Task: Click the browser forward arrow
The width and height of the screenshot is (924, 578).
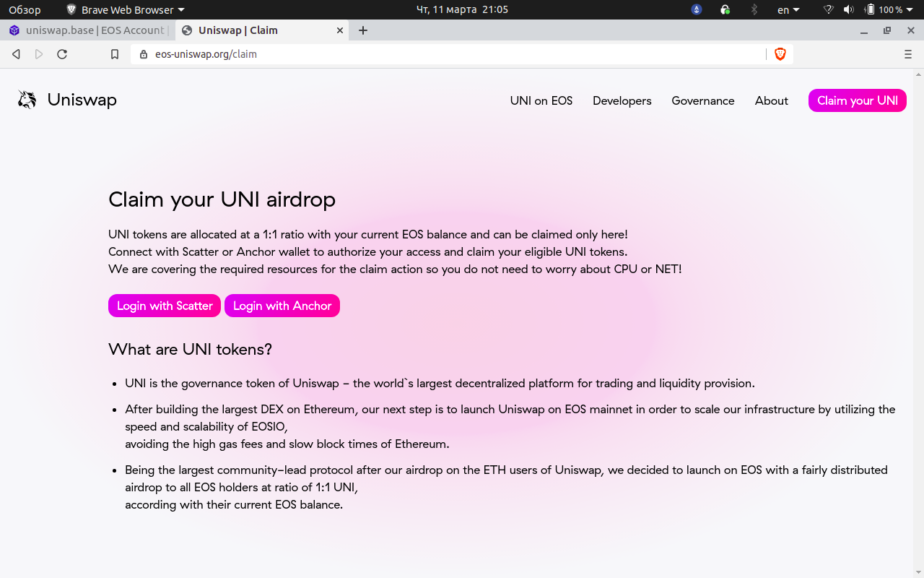Action: [39, 54]
